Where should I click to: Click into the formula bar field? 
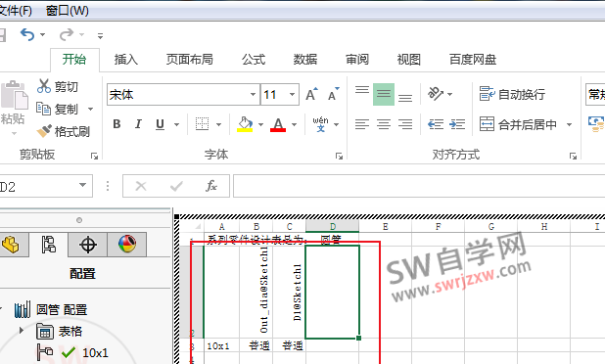(419, 186)
